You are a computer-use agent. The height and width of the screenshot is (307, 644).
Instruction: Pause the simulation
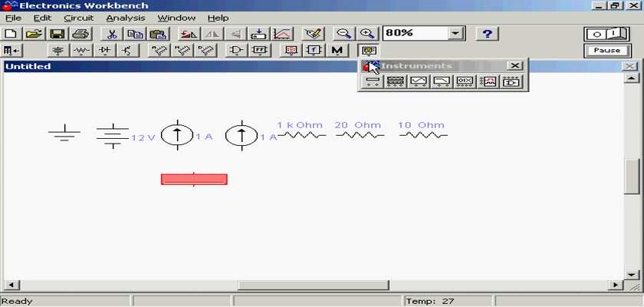(607, 51)
